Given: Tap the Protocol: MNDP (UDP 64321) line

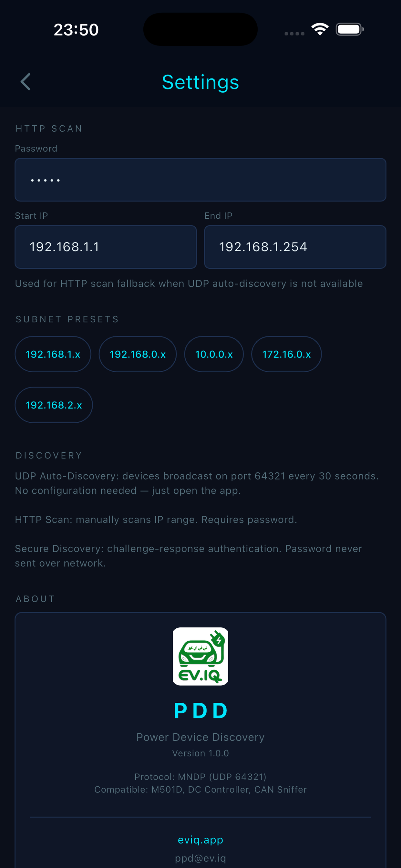Looking at the screenshot, I should pyautogui.click(x=200, y=777).
